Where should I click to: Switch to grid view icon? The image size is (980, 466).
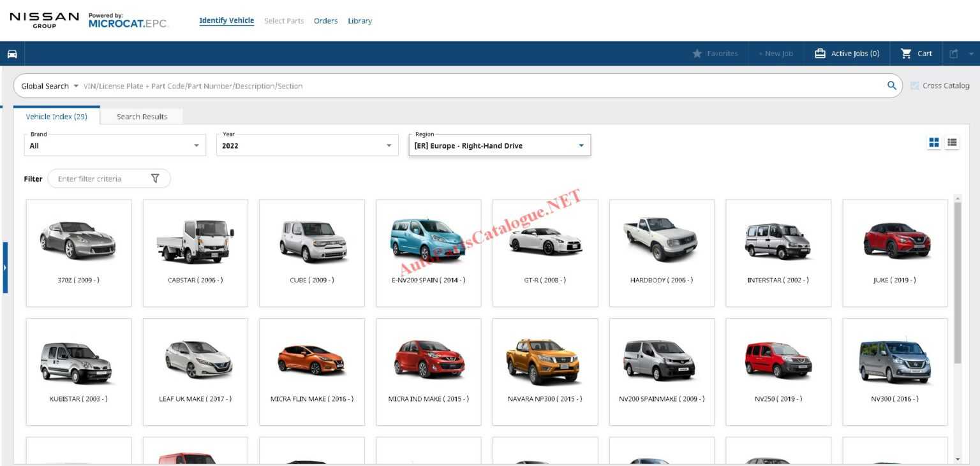pyautogui.click(x=934, y=143)
